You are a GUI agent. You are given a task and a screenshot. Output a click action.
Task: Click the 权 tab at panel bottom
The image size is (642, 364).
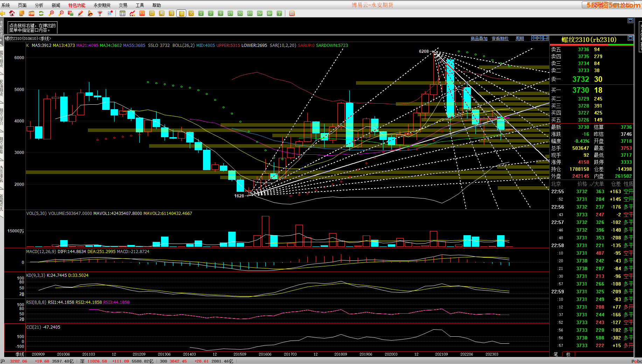pos(568,354)
